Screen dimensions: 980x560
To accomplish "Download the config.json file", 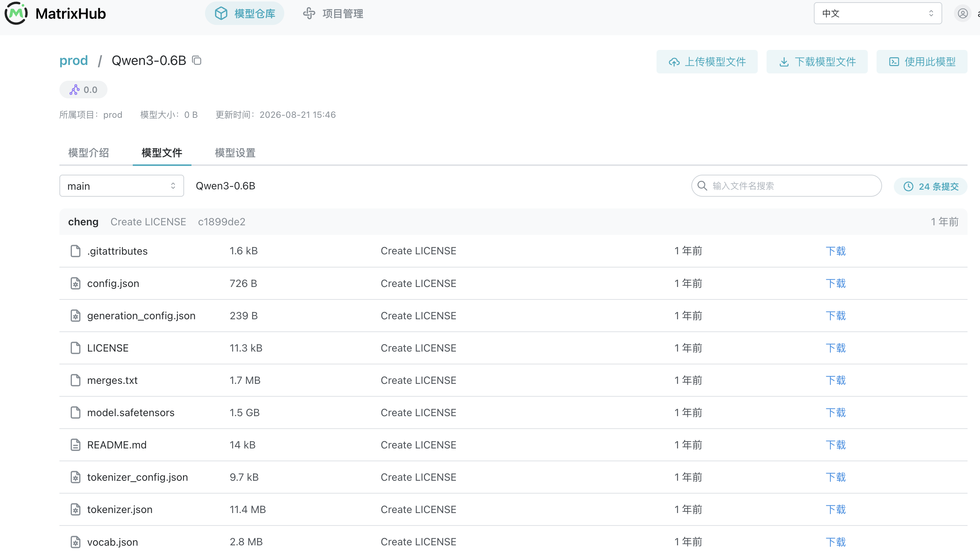I will tap(835, 283).
